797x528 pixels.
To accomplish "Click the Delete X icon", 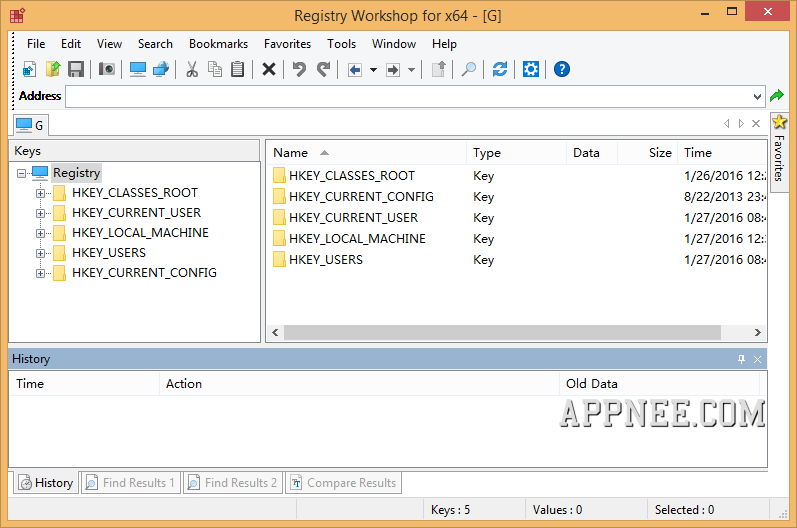I will click(269, 69).
